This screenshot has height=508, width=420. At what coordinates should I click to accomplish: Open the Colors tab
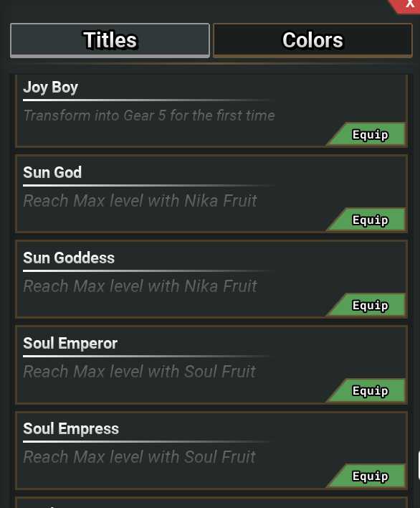click(x=312, y=40)
